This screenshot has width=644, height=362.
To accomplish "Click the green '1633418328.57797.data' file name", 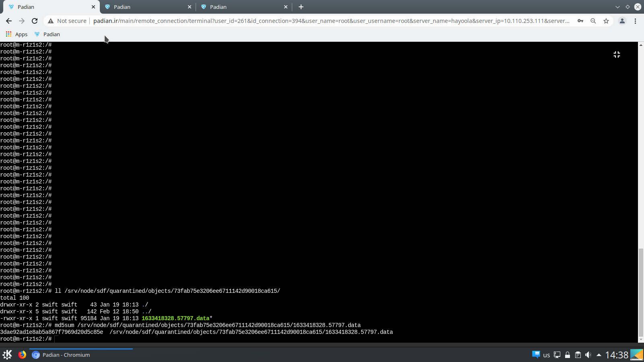I will pos(175,319).
